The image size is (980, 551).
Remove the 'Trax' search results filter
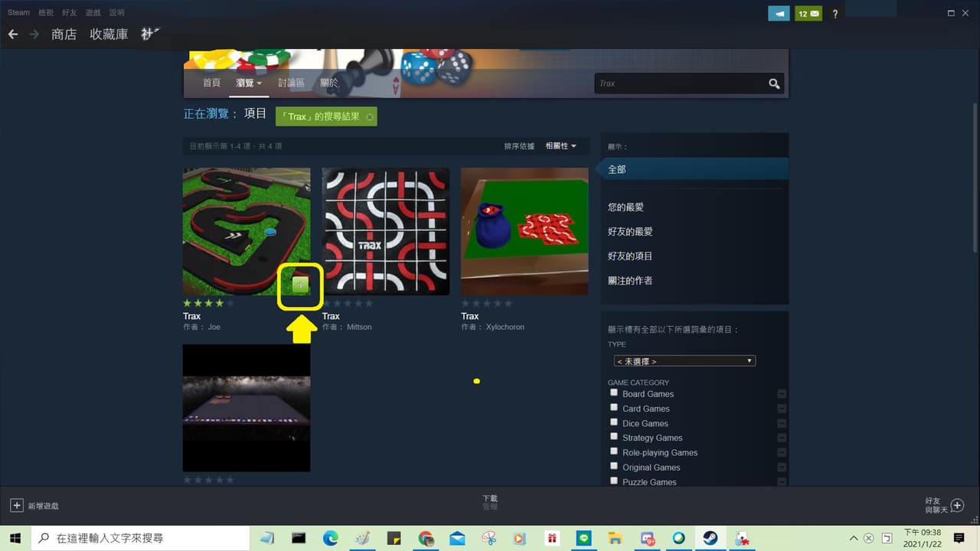click(x=370, y=117)
